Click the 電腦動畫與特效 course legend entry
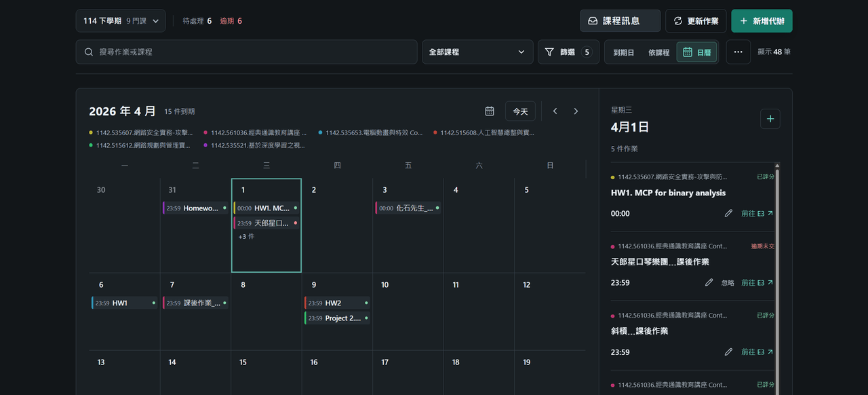The image size is (868, 395). 370,133
